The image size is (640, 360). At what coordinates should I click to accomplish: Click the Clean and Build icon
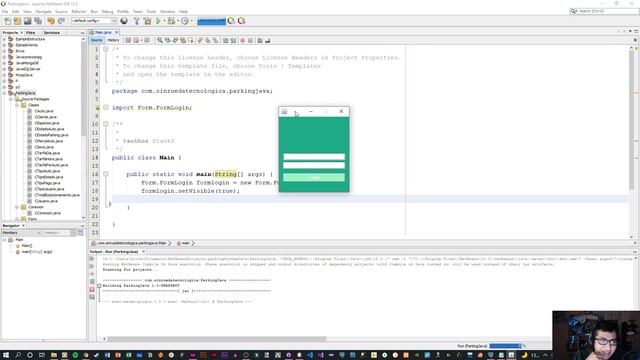pyautogui.click(x=147, y=21)
